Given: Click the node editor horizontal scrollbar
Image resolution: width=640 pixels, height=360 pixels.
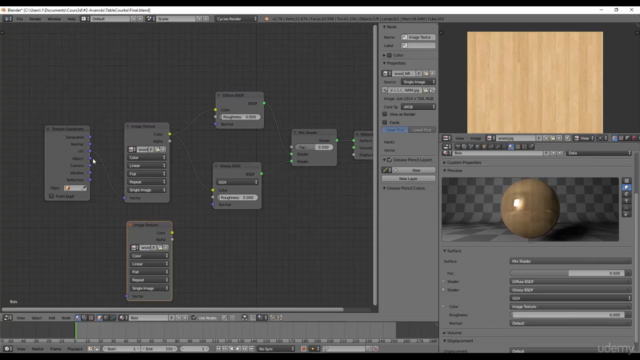Looking at the screenshot, I should point(172,309).
